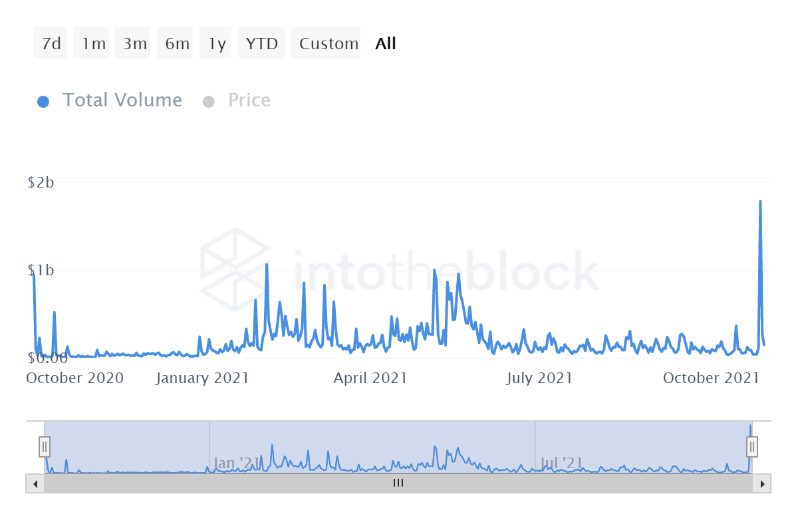The height and width of the screenshot is (532, 798).
Task: Select the 1m time range
Action: pos(93,44)
